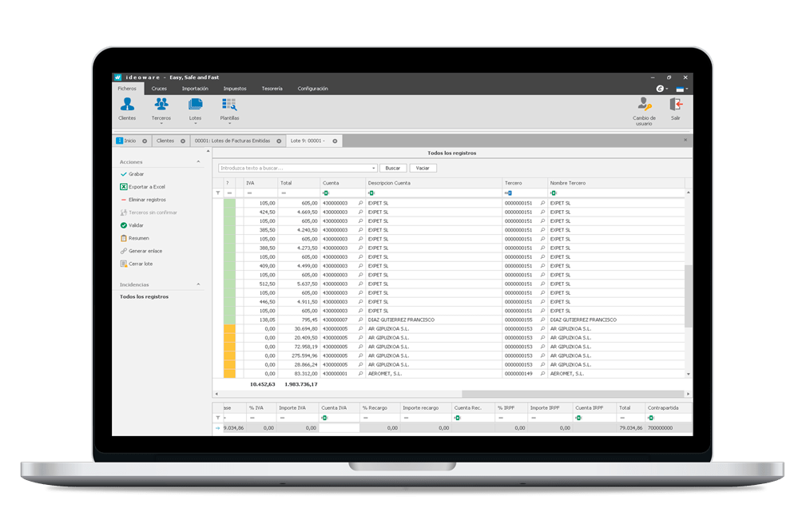Image resolution: width=810 pixels, height=532 pixels.
Task: Run the Validar action
Action: point(136,225)
